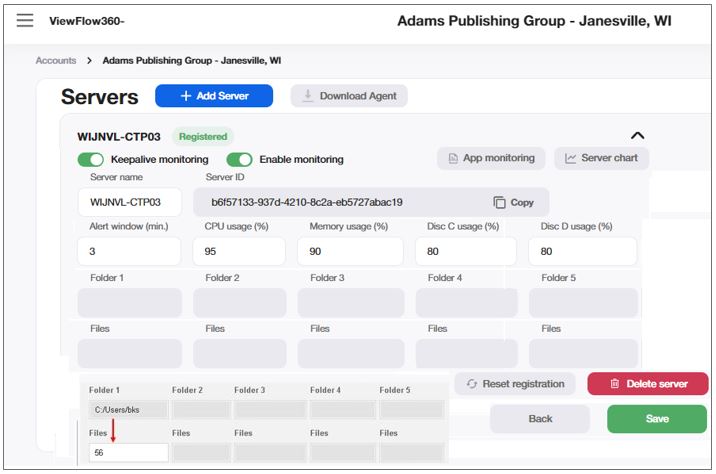Open the hamburger menu

(25, 21)
